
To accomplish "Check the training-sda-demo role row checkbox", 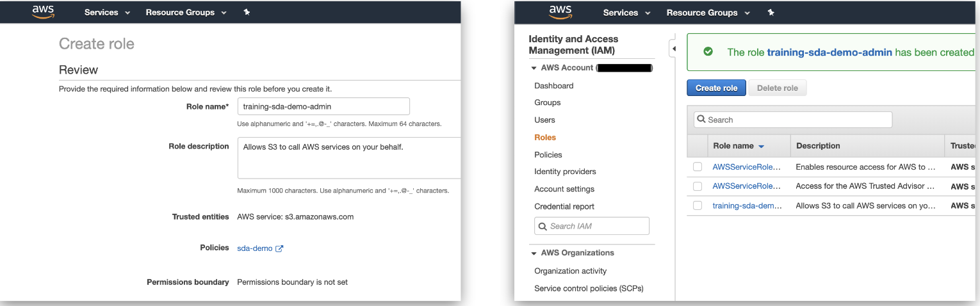I will click(x=698, y=205).
